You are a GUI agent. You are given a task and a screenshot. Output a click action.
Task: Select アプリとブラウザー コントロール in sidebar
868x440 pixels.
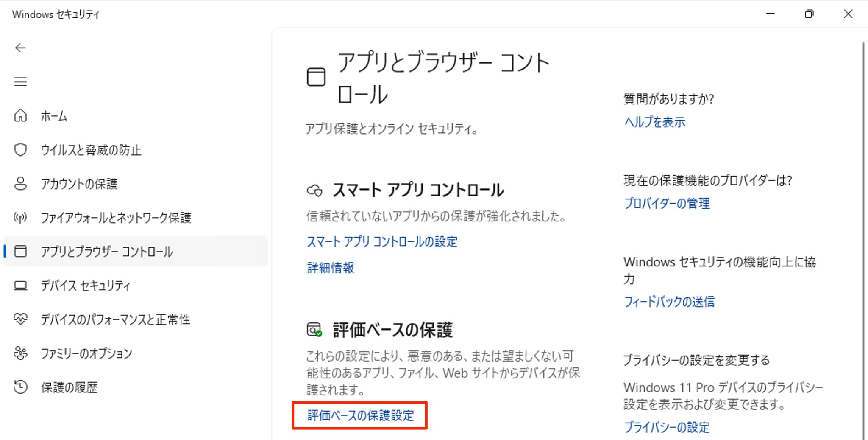[x=107, y=252]
